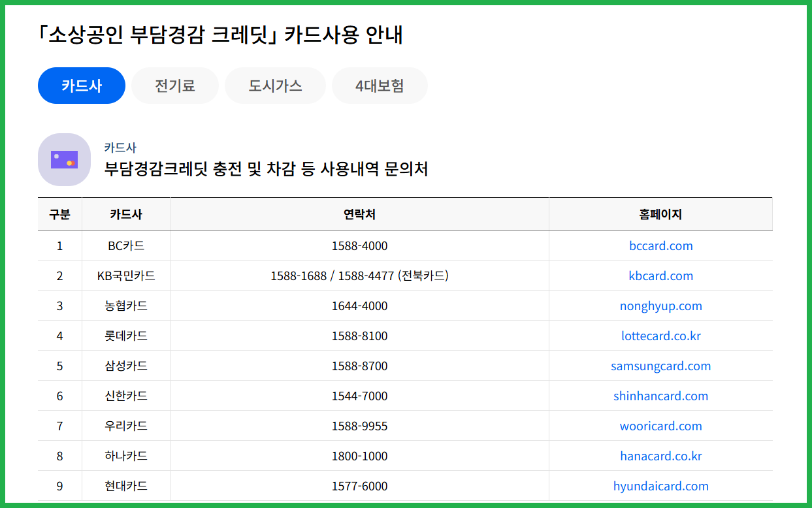Image resolution: width=812 pixels, height=508 pixels.
Task: Click the 카드사 column header
Action: (126, 214)
